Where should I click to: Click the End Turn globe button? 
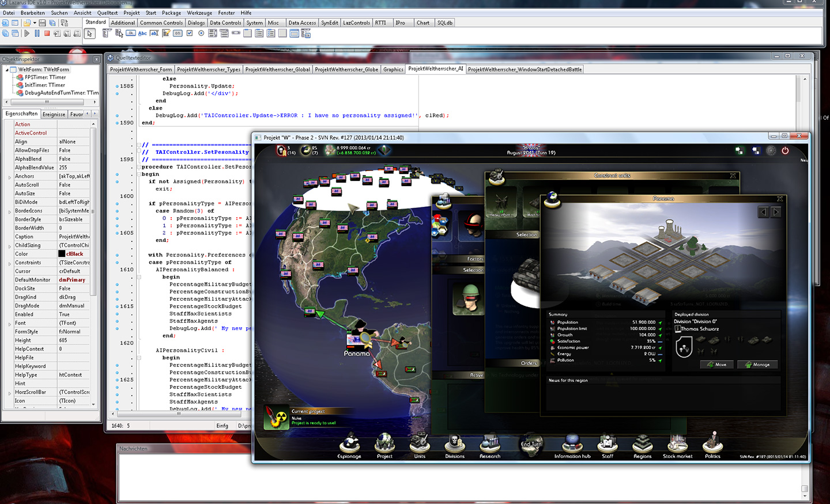coord(531,444)
